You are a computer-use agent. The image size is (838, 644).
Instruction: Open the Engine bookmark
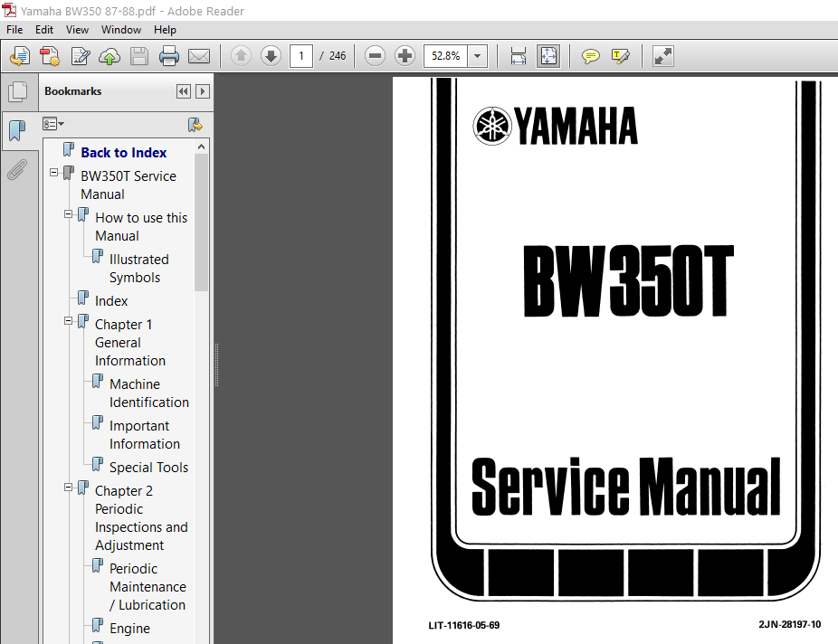pos(130,629)
